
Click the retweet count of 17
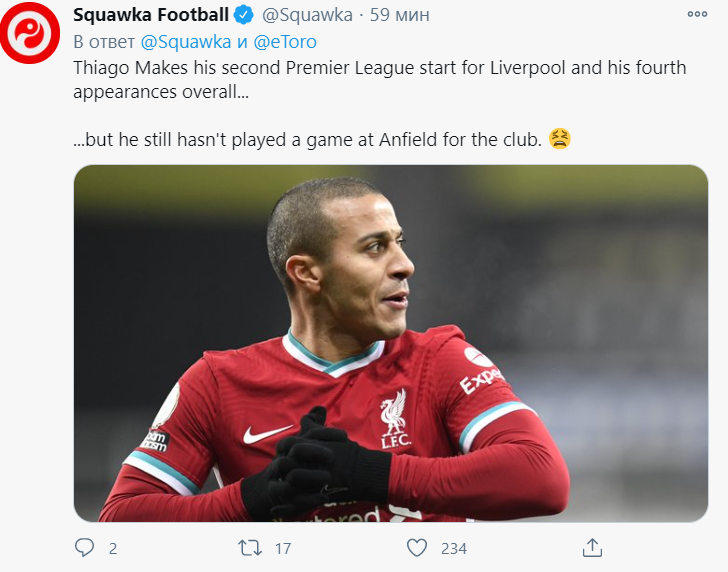(x=282, y=548)
